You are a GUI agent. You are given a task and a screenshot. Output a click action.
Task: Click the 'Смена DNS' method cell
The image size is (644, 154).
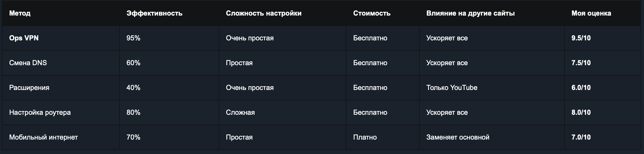tap(28, 63)
